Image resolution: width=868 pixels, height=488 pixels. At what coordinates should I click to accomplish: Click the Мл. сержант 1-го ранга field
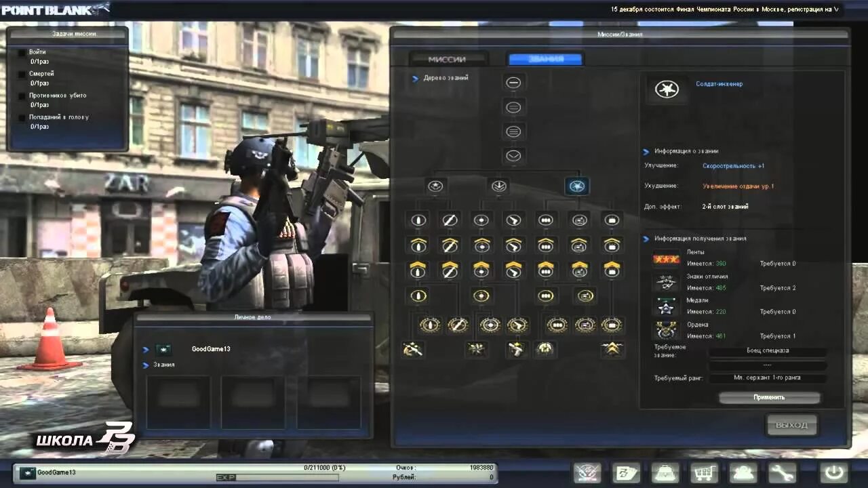768,378
